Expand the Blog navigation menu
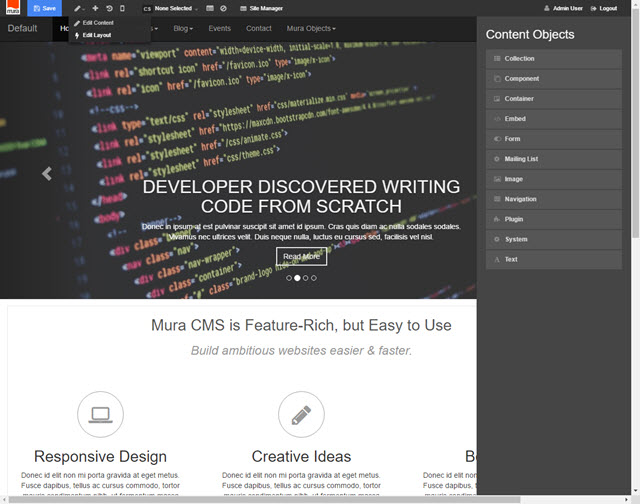 (183, 29)
